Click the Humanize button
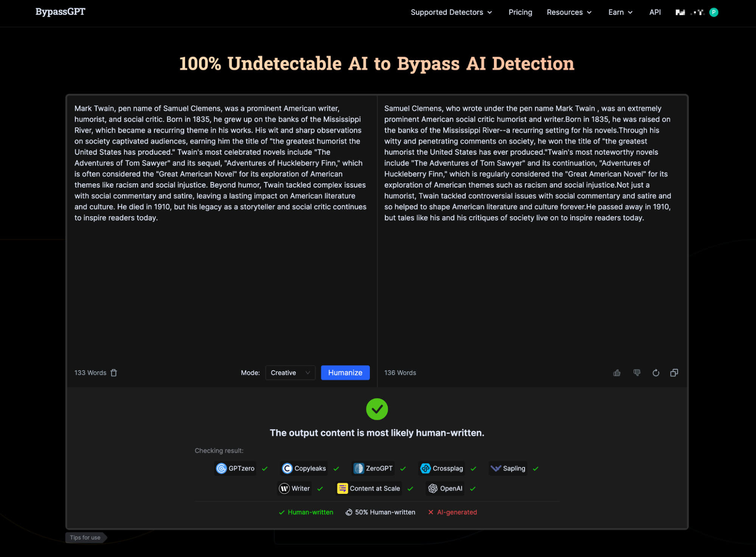 coord(345,372)
